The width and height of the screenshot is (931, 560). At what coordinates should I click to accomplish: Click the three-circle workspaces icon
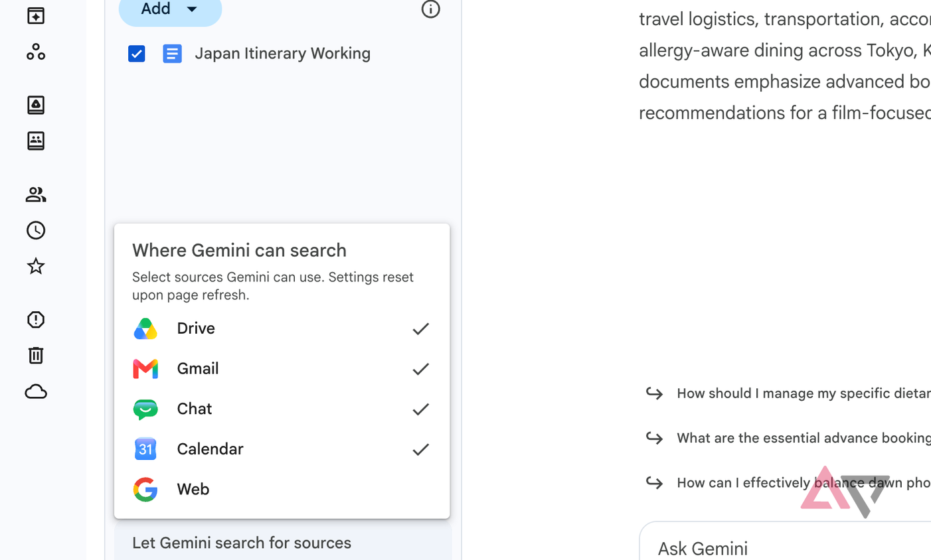tap(36, 52)
